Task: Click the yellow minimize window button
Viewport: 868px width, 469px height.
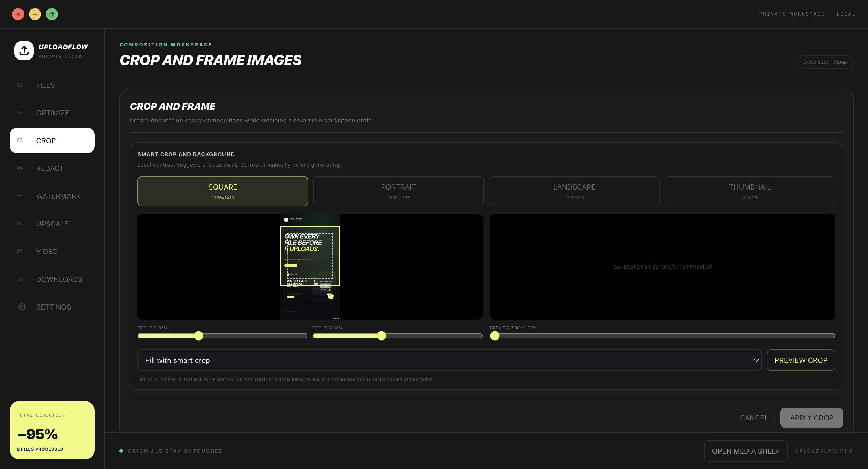Action: [x=35, y=14]
